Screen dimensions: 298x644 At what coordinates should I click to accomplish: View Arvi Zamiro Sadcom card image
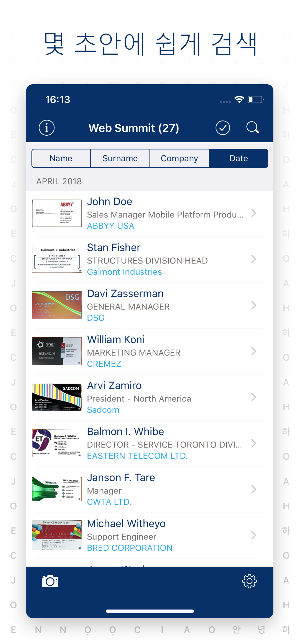click(x=57, y=397)
